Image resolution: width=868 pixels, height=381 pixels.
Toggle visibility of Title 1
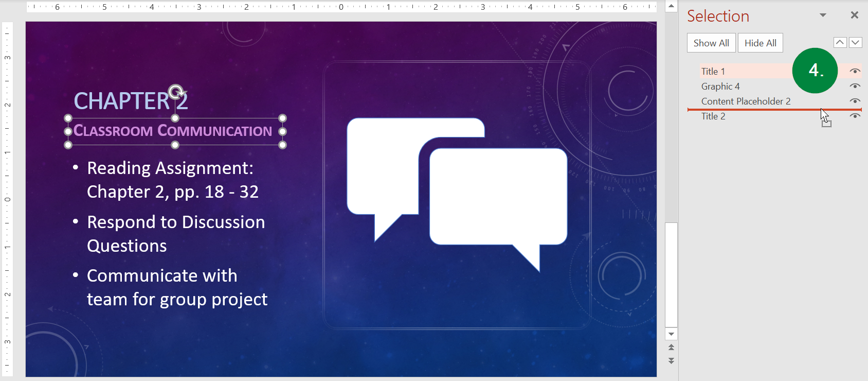pyautogui.click(x=855, y=71)
